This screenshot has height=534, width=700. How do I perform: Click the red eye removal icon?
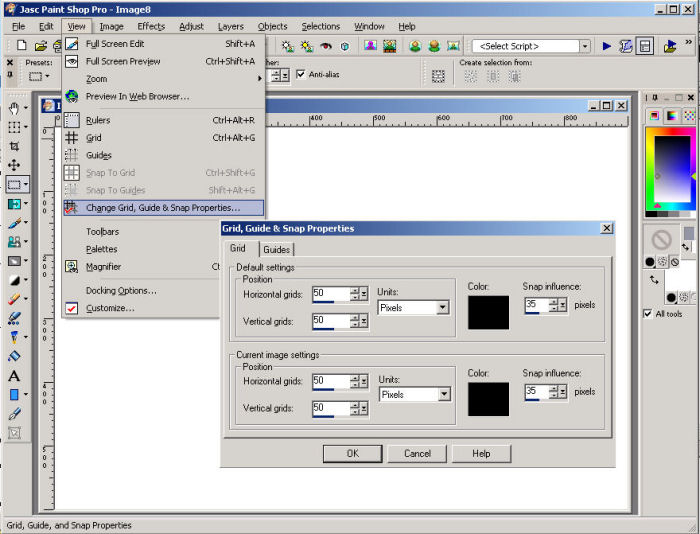(x=326, y=46)
